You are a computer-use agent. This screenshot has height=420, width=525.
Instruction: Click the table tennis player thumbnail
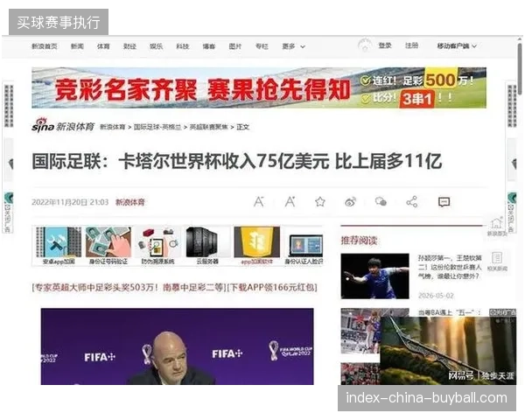coord(375,276)
